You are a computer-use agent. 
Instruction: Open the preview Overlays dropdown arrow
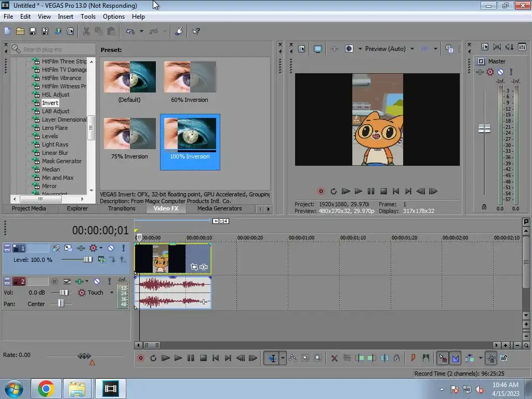click(x=435, y=49)
